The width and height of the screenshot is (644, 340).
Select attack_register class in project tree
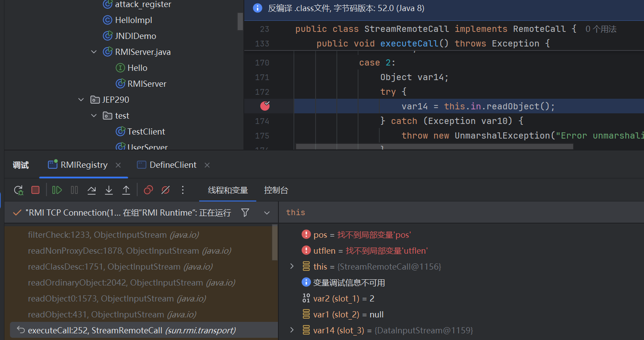pyautogui.click(x=143, y=4)
